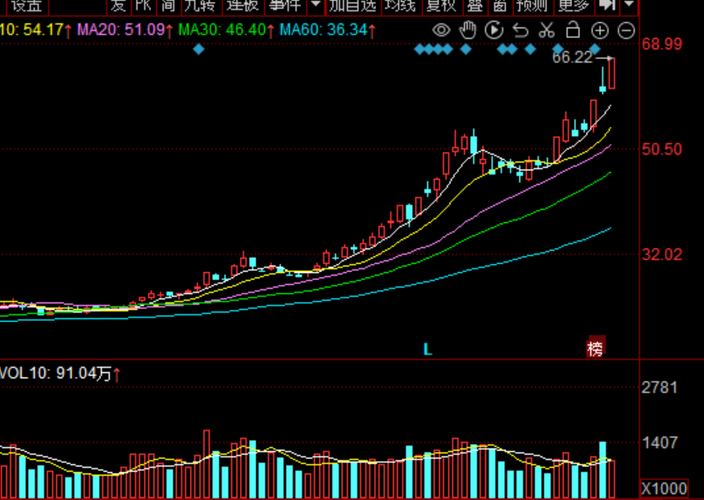Open the 设置 settings button
This screenshot has height=500, width=704.
pos(26,6)
